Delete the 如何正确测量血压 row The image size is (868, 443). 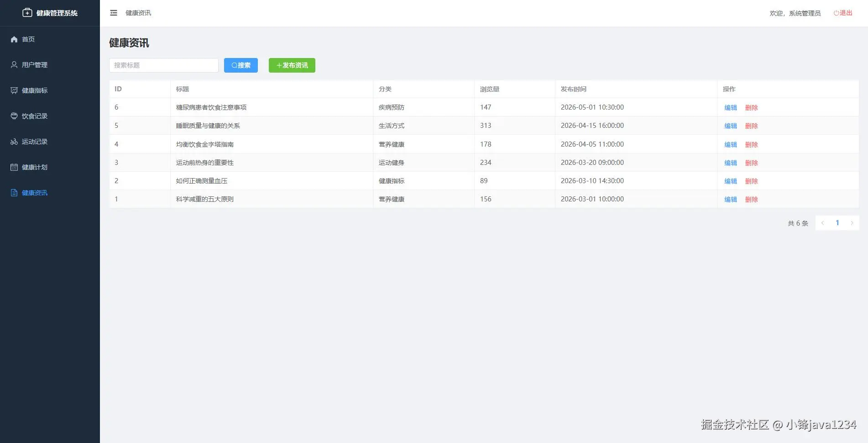[x=752, y=181]
